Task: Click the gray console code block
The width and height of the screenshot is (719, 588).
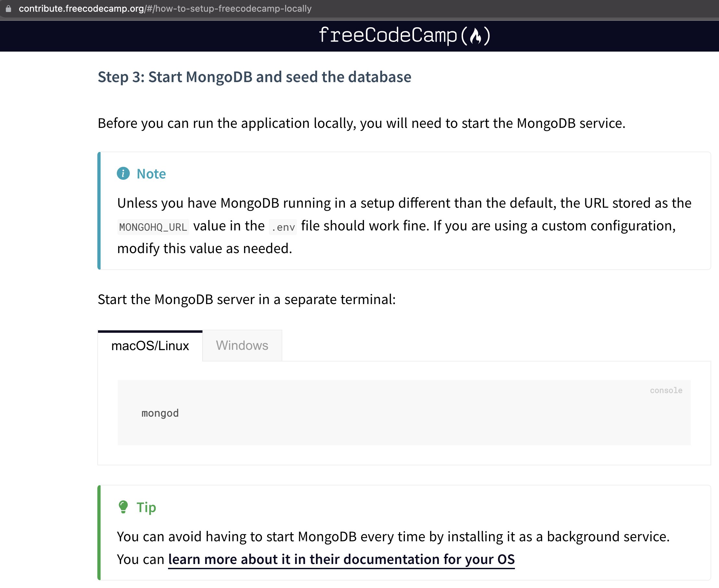Action: pyautogui.click(x=403, y=413)
